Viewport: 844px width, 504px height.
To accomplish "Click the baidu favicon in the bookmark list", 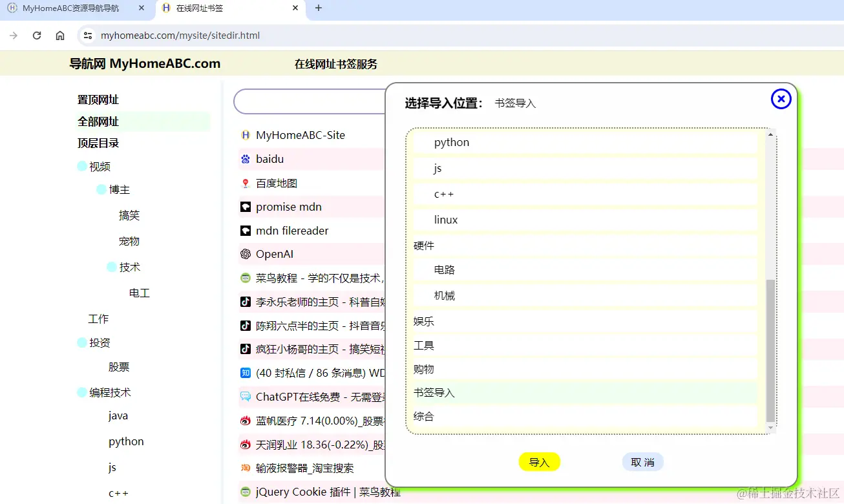I will point(245,158).
